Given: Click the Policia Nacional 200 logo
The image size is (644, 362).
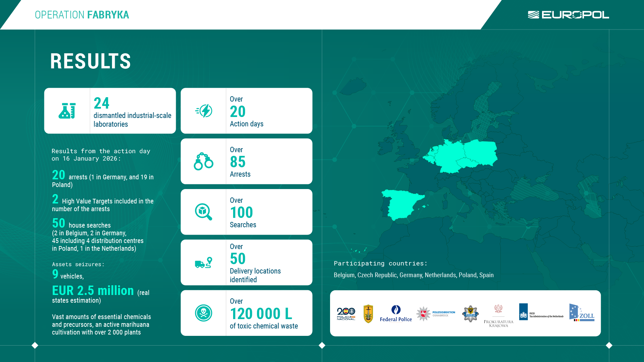Looking at the screenshot, I should pos(346,314).
